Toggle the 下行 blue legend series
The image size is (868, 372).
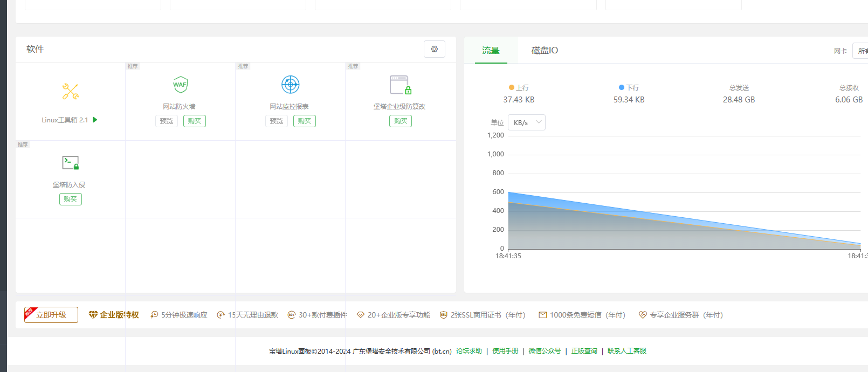[x=629, y=87]
